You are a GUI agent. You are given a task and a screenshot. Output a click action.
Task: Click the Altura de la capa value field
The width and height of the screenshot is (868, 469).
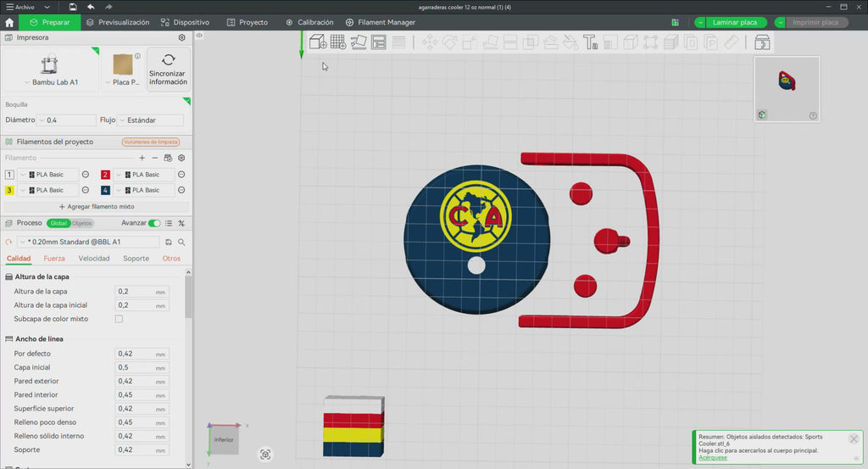[x=142, y=291]
